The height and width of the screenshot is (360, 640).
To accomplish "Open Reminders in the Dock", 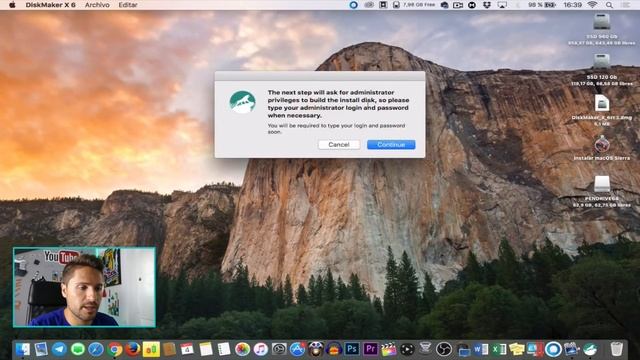I will 224,349.
